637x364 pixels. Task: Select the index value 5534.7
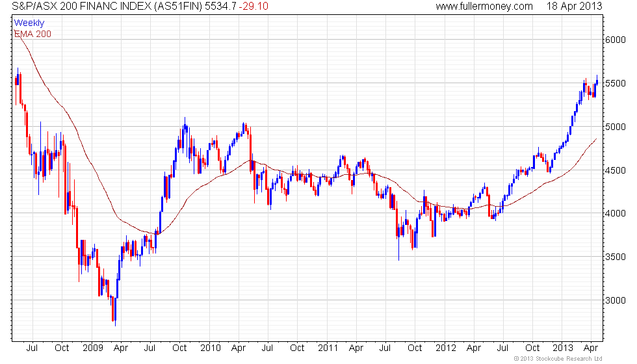coord(220,6)
